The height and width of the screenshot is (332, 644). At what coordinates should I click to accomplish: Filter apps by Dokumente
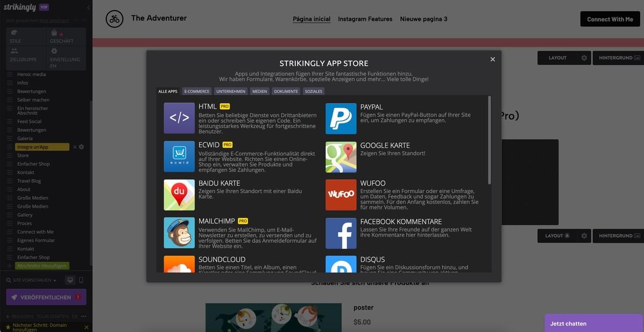286,91
